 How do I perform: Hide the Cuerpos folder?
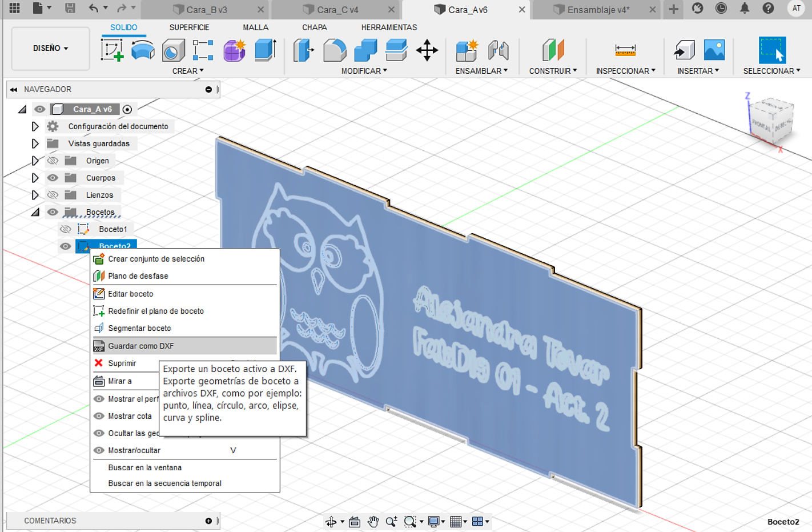[x=53, y=178]
